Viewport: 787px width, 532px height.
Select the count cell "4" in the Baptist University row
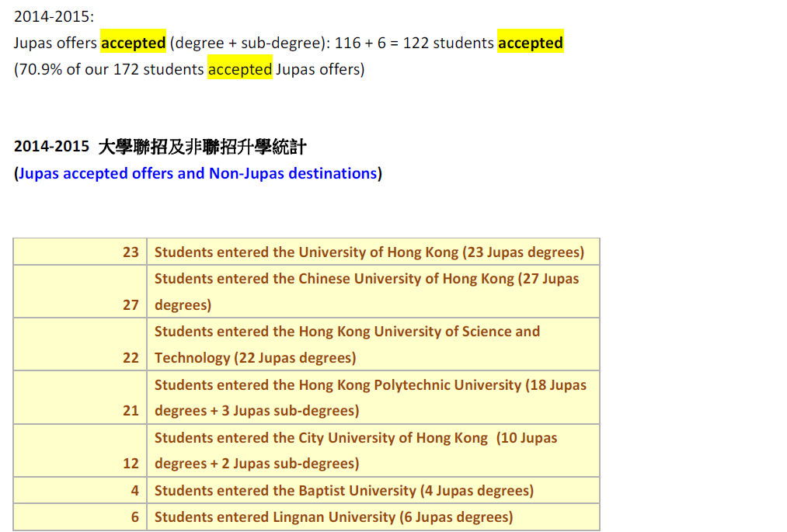[x=80, y=490]
